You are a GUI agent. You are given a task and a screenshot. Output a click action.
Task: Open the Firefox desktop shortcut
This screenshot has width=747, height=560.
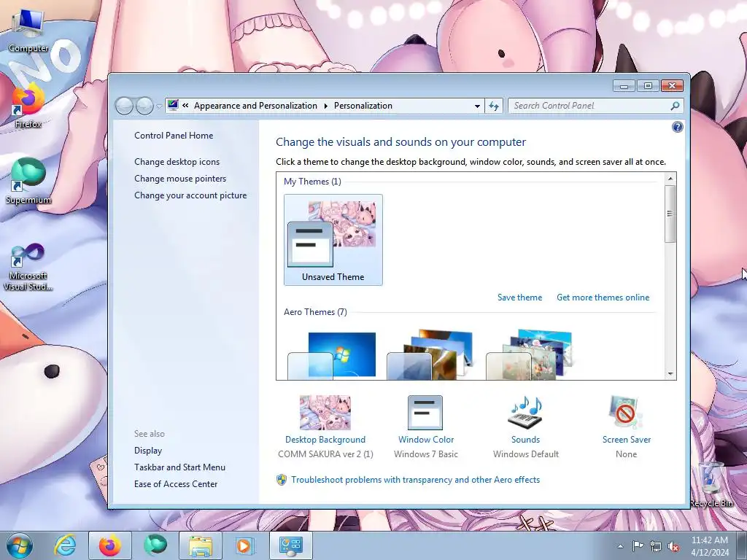pyautogui.click(x=28, y=106)
